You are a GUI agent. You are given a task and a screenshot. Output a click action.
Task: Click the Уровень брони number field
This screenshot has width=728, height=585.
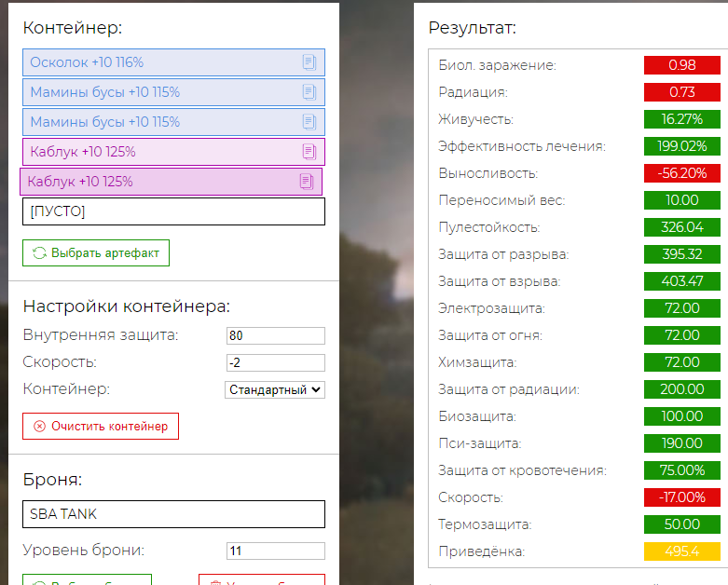[x=275, y=551]
